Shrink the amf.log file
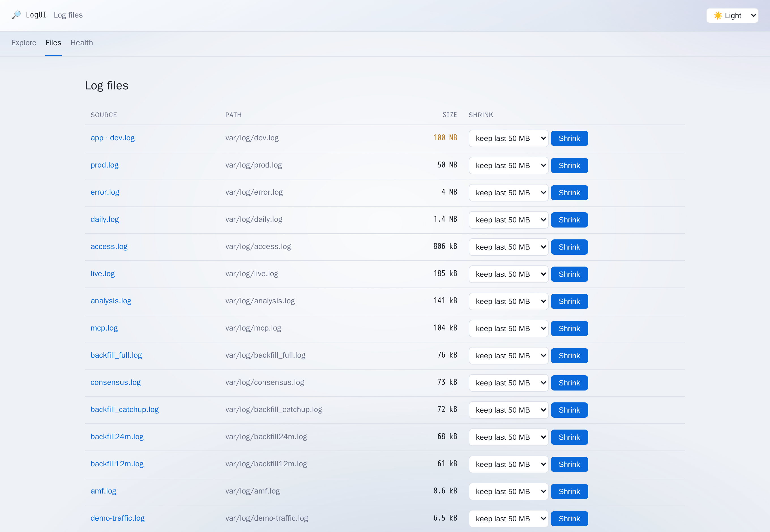The height and width of the screenshot is (532, 770). coord(569,492)
